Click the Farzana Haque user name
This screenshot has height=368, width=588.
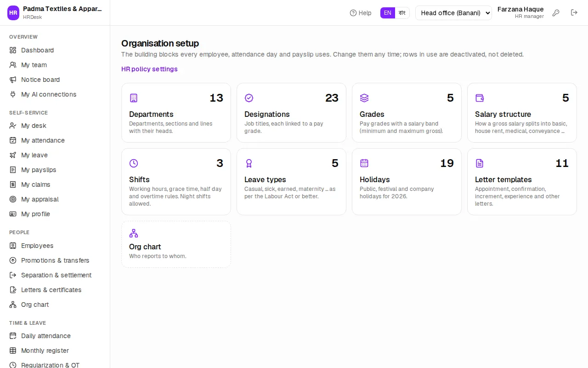click(x=520, y=9)
